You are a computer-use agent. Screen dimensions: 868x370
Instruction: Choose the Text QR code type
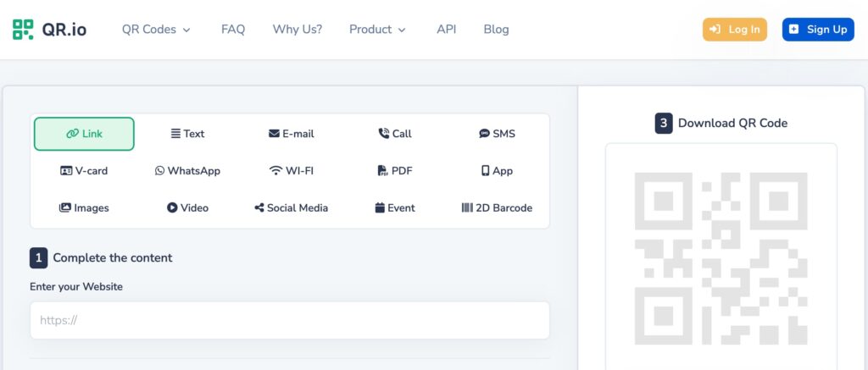187,134
